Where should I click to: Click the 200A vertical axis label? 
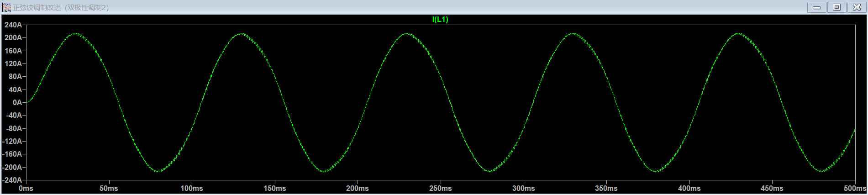pos(13,37)
